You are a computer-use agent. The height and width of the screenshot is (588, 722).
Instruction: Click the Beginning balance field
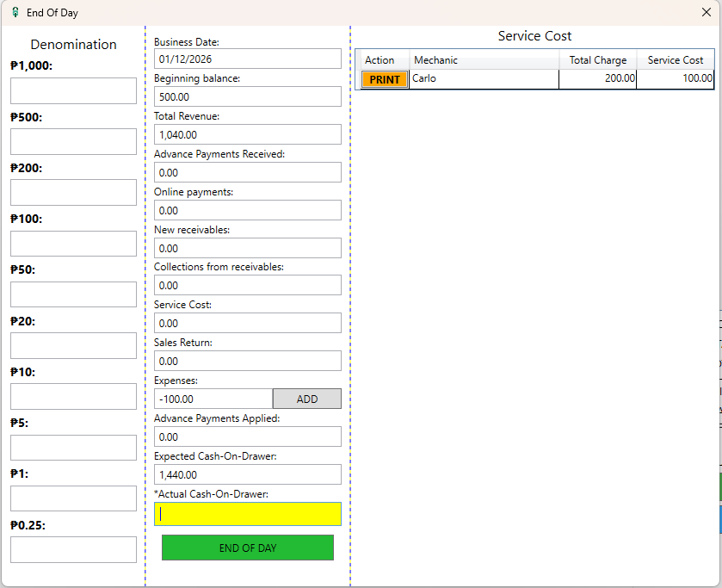pos(248,96)
